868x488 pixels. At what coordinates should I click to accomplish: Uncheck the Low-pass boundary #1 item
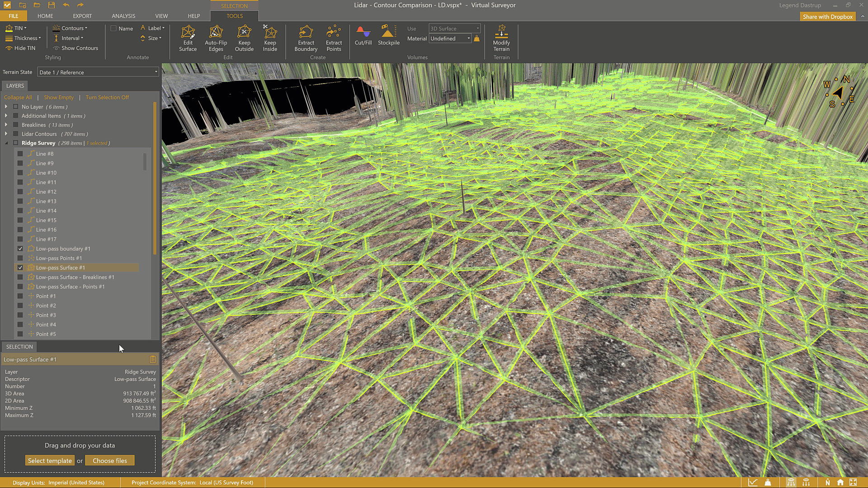click(x=20, y=249)
